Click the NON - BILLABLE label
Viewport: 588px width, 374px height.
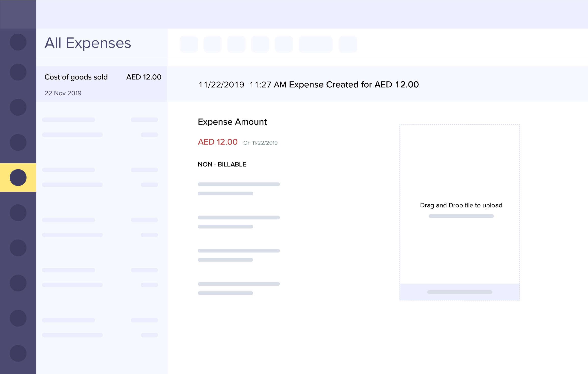tap(222, 165)
